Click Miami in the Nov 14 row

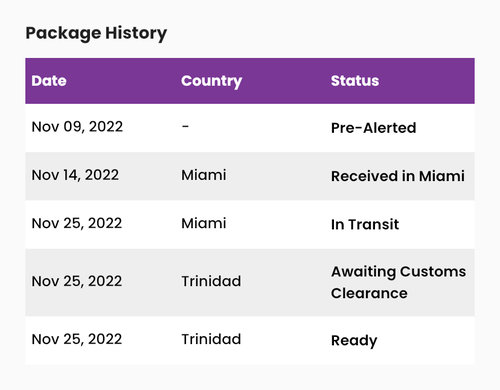coord(204,175)
